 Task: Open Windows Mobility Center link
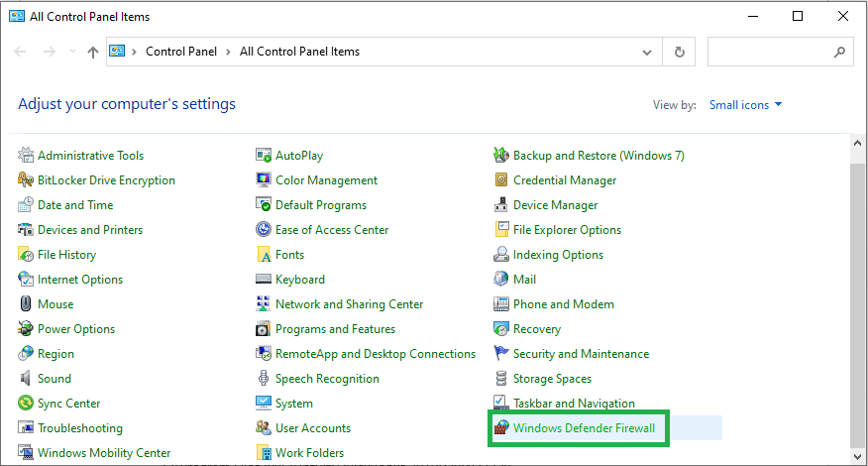104,453
